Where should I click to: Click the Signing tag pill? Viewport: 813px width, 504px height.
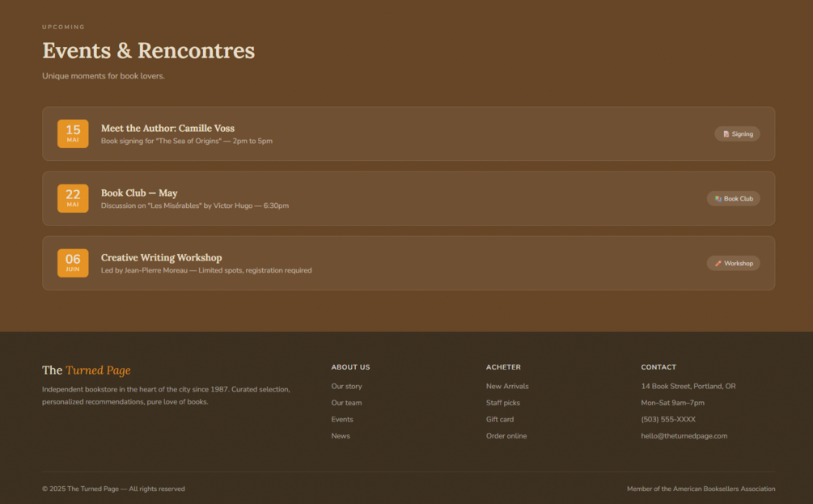point(737,133)
